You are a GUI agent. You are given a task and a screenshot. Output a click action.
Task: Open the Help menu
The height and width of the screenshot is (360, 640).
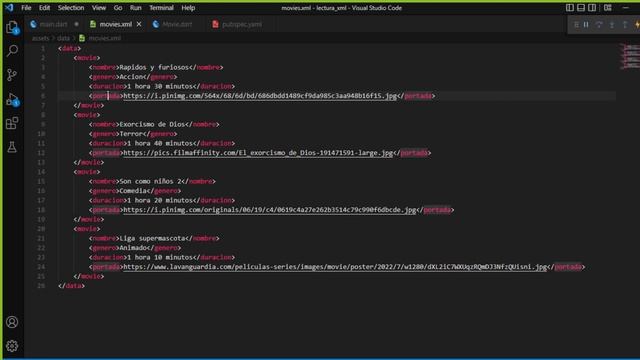click(x=188, y=8)
